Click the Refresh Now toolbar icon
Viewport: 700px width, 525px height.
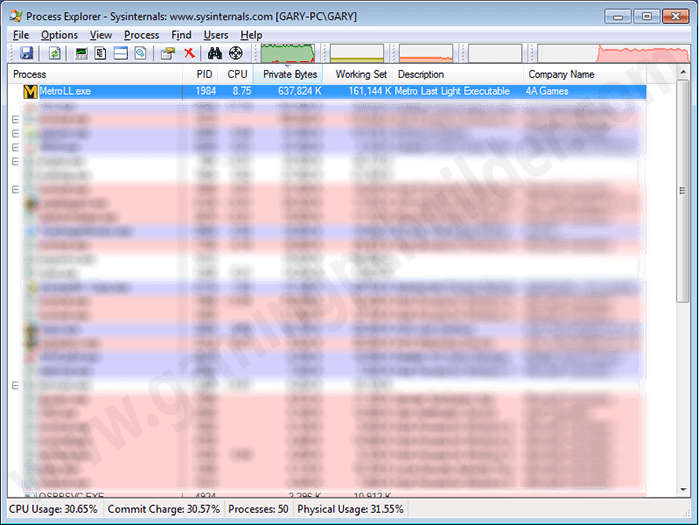[x=54, y=54]
